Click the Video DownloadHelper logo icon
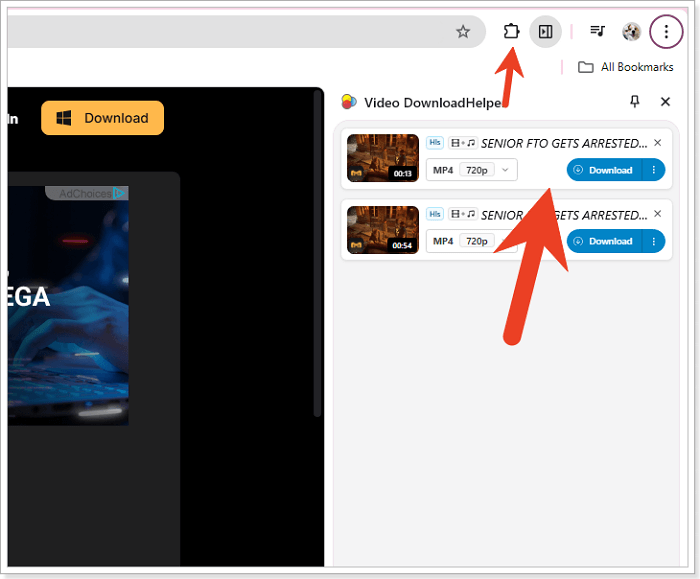 click(349, 102)
